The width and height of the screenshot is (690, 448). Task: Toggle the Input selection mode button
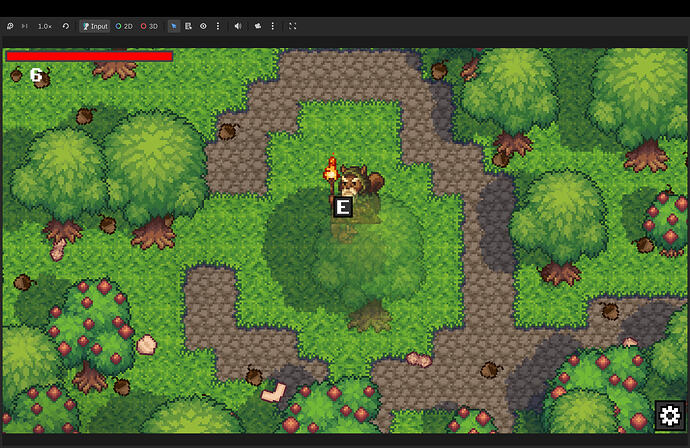click(x=95, y=26)
